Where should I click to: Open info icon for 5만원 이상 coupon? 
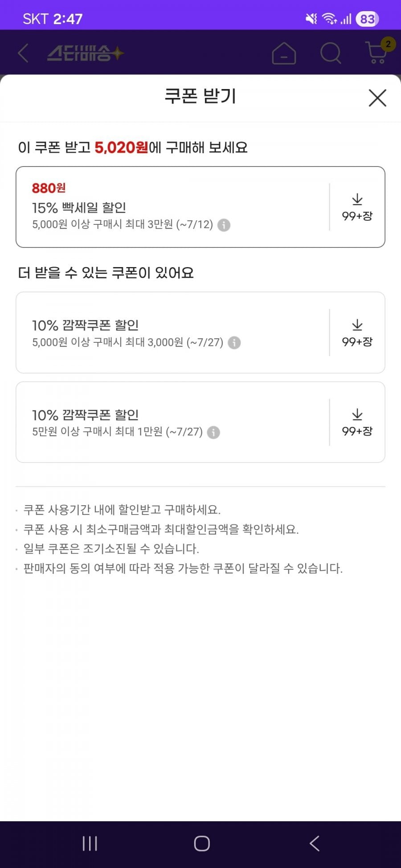(213, 432)
